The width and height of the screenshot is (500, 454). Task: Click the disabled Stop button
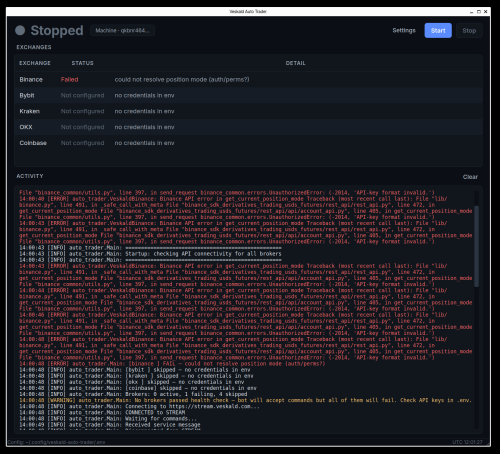pyautogui.click(x=469, y=30)
